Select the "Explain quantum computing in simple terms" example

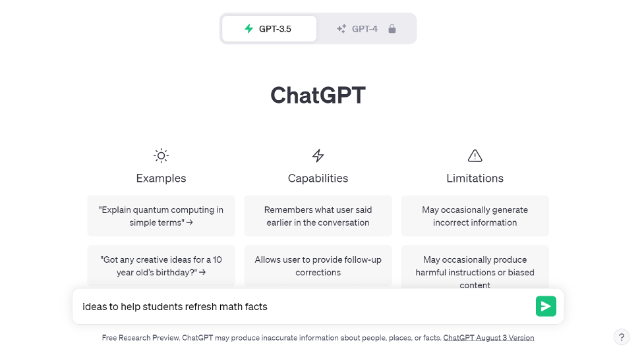coord(161,216)
